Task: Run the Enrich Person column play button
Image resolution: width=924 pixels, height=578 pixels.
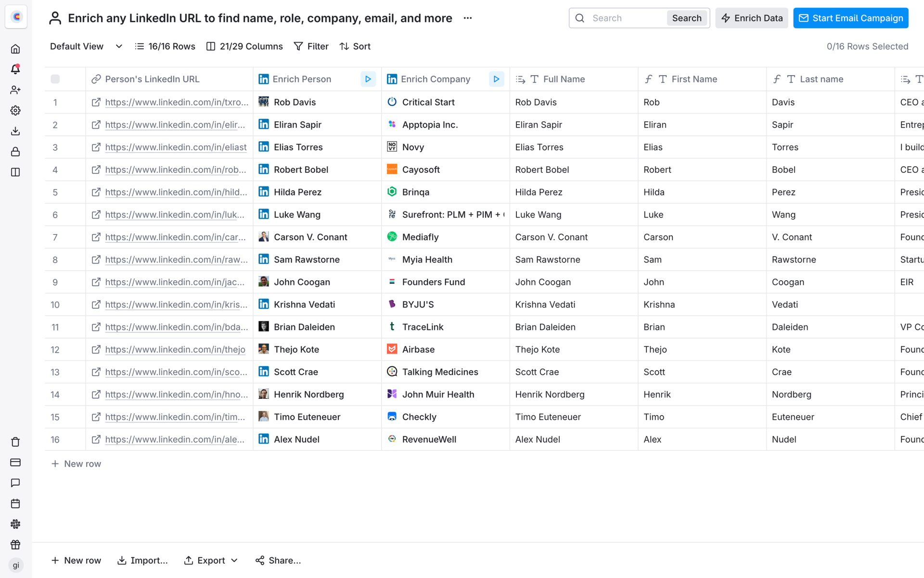Action: [368, 79]
